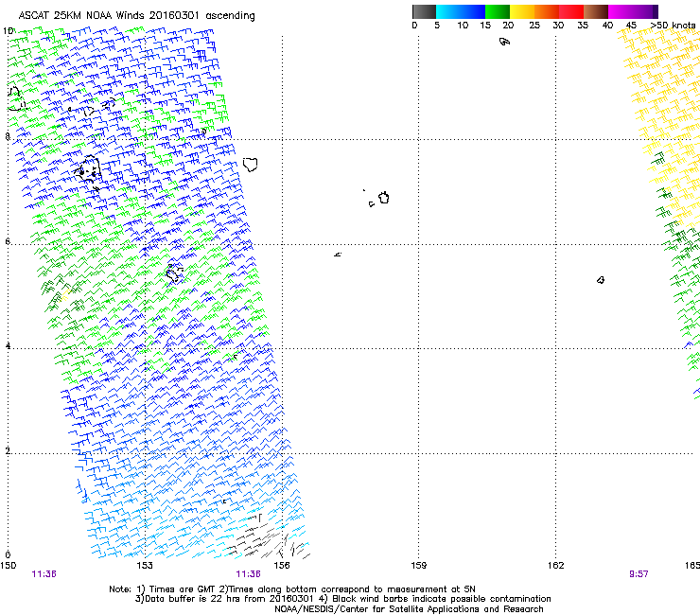Click the island outline just east of longitude 162
Screen dimensions: 700x615
click(x=601, y=280)
